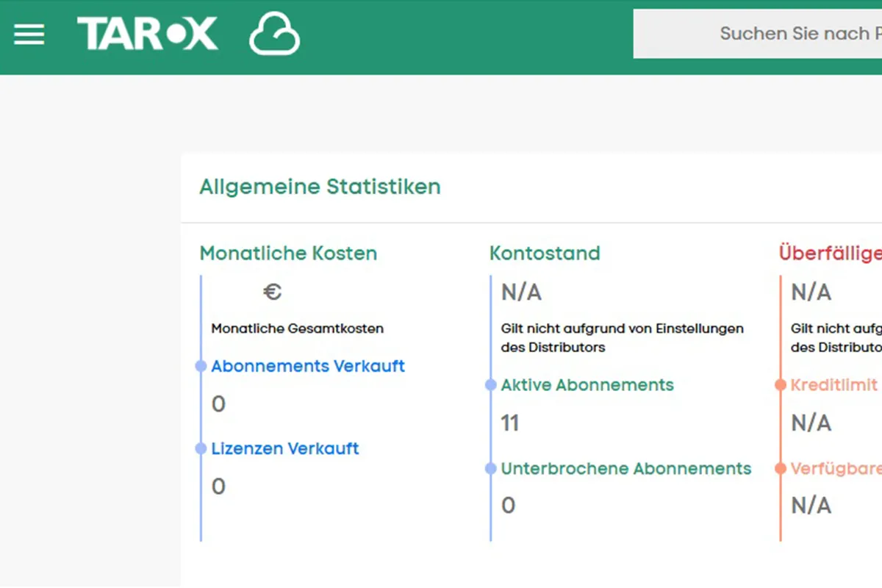882x588 pixels.
Task: Select the Kontostand heading
Action: [545, 254]
